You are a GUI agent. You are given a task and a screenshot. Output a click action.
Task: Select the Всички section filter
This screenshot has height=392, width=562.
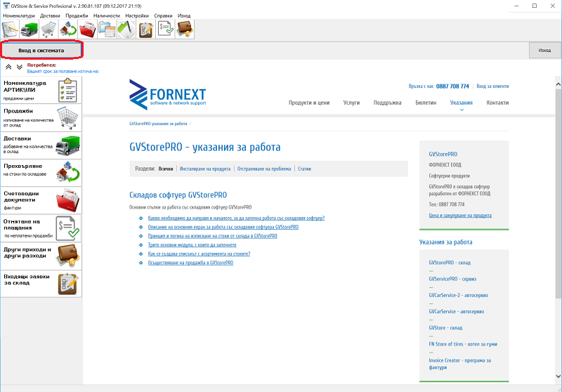pyautogui.click(x=166, y=169)
